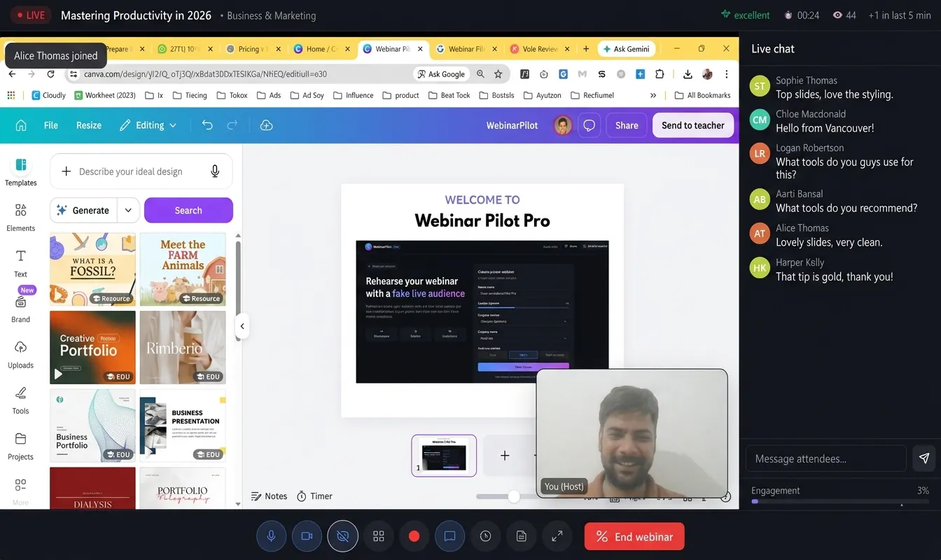Expand the Editing mode dropdown
Viewport: 941px width, 560px height.
pos(148,125)
